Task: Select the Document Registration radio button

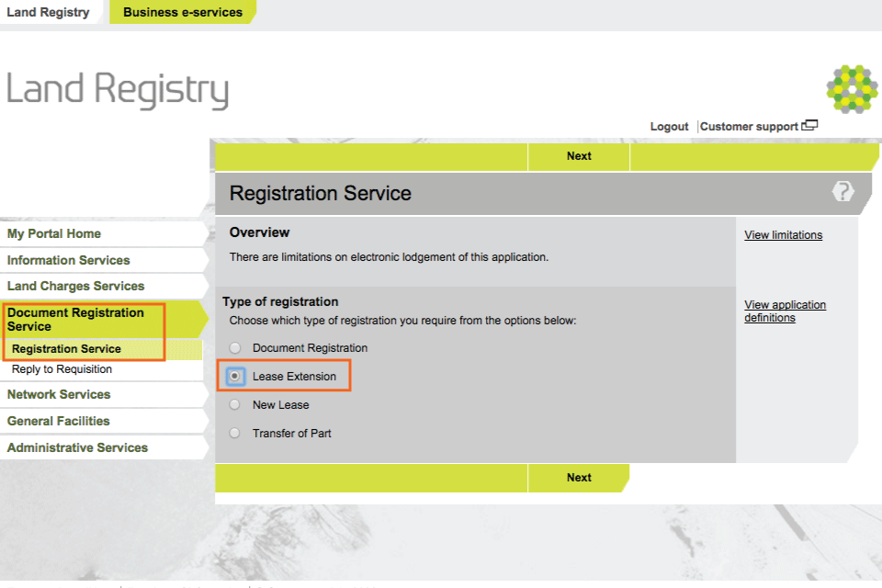Action: [235, 348]
